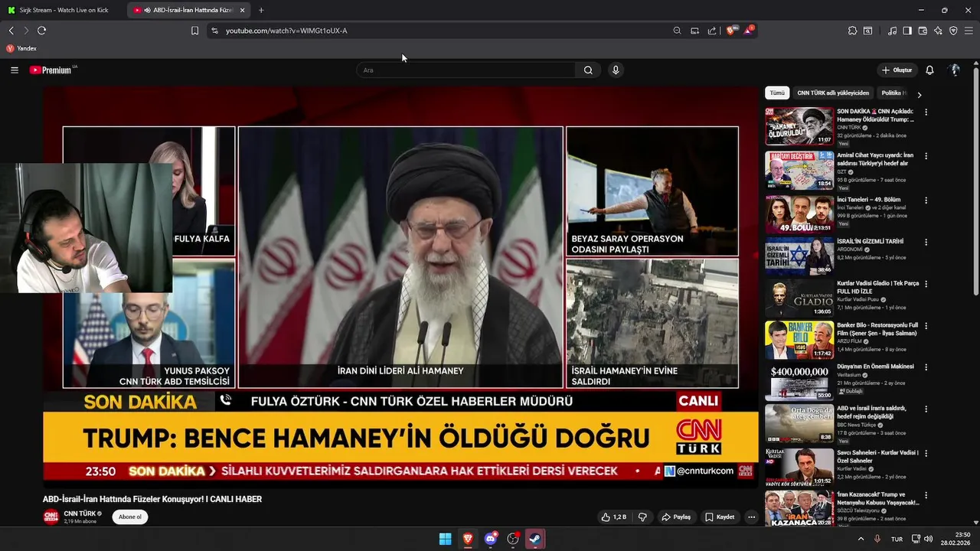Open Brave playlist music note icon
This screenshot has height=551, width=980.
892,31
